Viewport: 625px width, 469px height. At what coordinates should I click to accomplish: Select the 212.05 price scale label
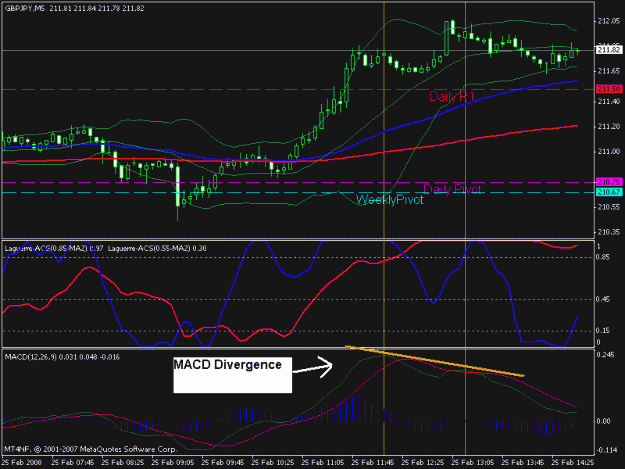tap(609, 21)
